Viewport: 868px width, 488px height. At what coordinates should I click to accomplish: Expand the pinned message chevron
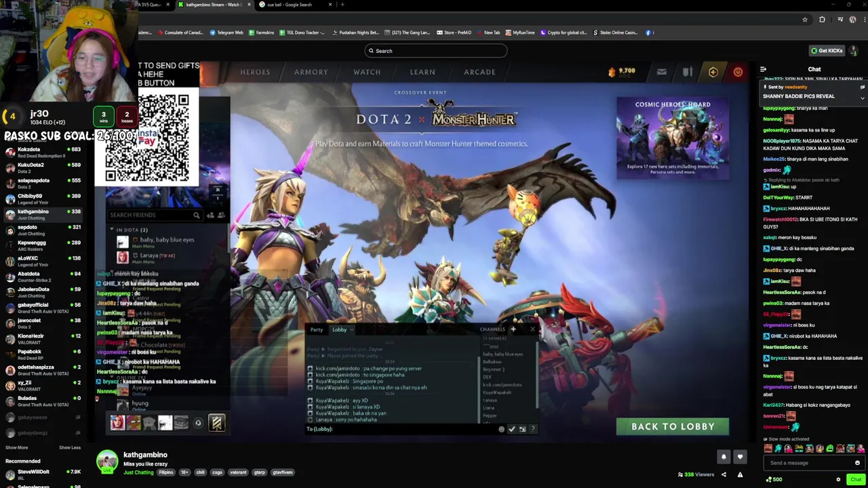[863, 98]
